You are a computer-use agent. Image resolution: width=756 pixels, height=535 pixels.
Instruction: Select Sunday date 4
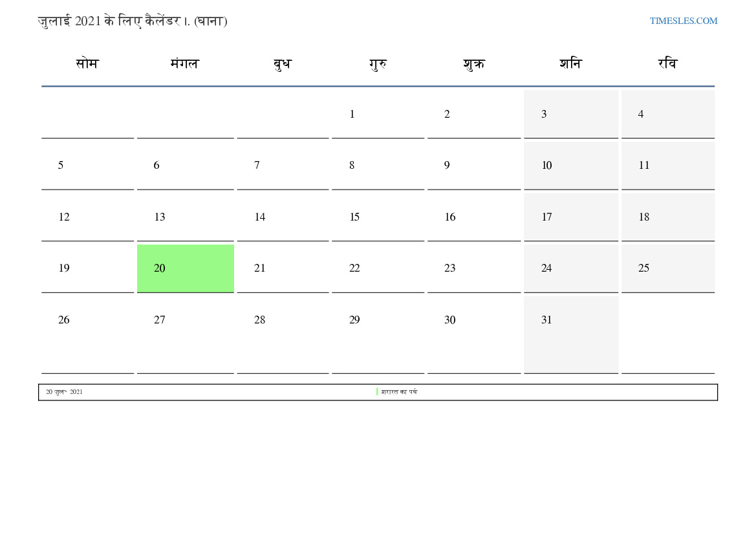pyautogui.click(x=668, y=114)
